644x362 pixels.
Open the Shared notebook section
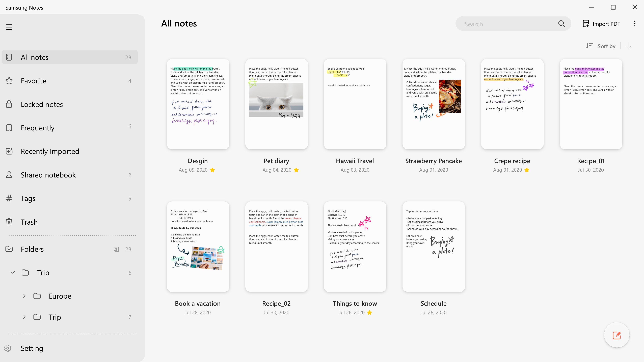[48, 175]
